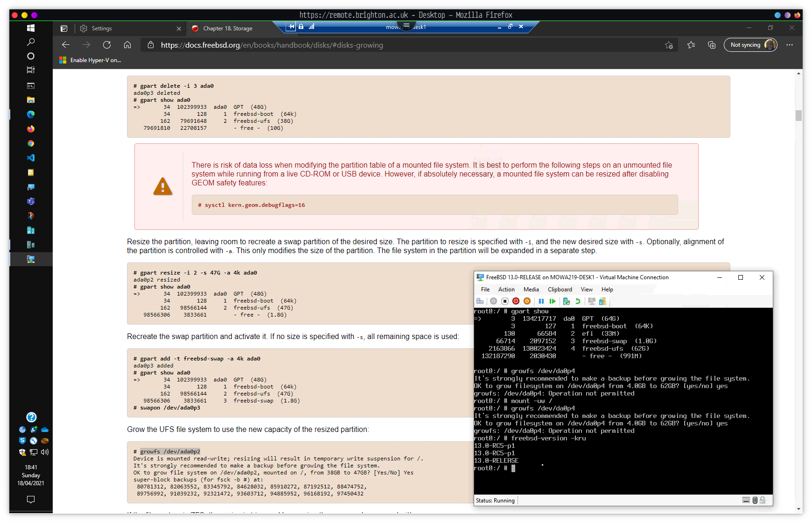Click the blue help question mark tray icon
Screen dimensions: 812x523
click(x=31, y=417)
